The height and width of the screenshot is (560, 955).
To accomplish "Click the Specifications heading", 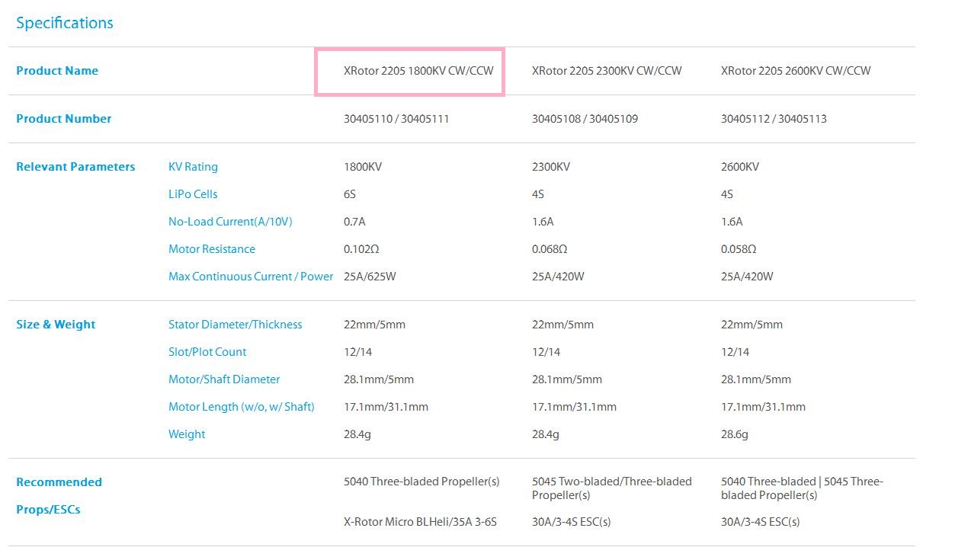I will [65, 23].
